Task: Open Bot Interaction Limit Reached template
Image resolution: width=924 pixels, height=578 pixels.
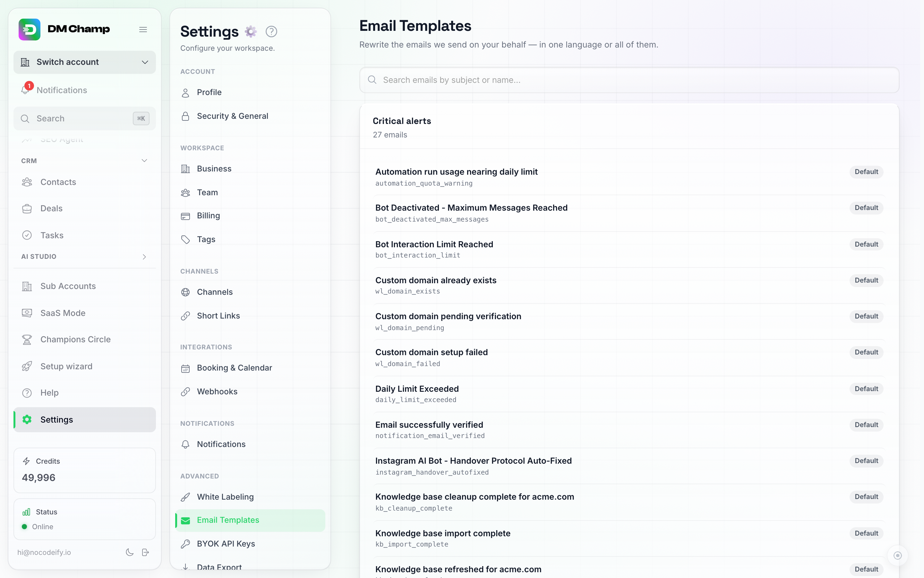Action: tap(629, 249)
